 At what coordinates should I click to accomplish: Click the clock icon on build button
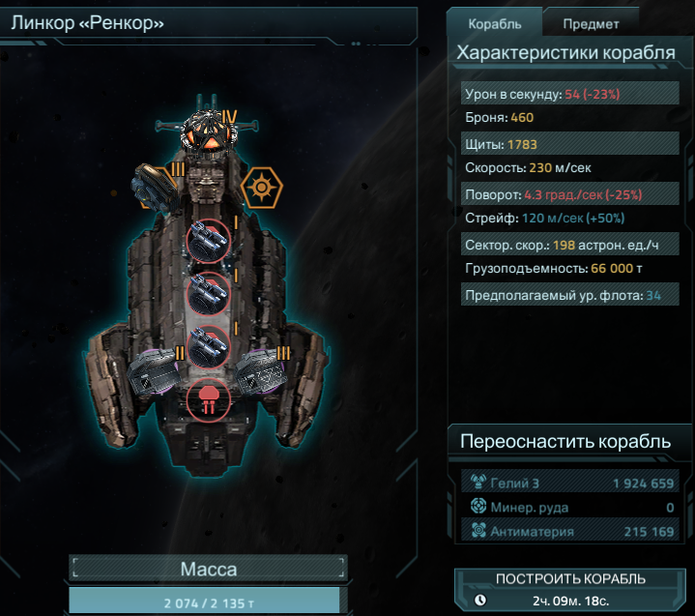(480, 600)
